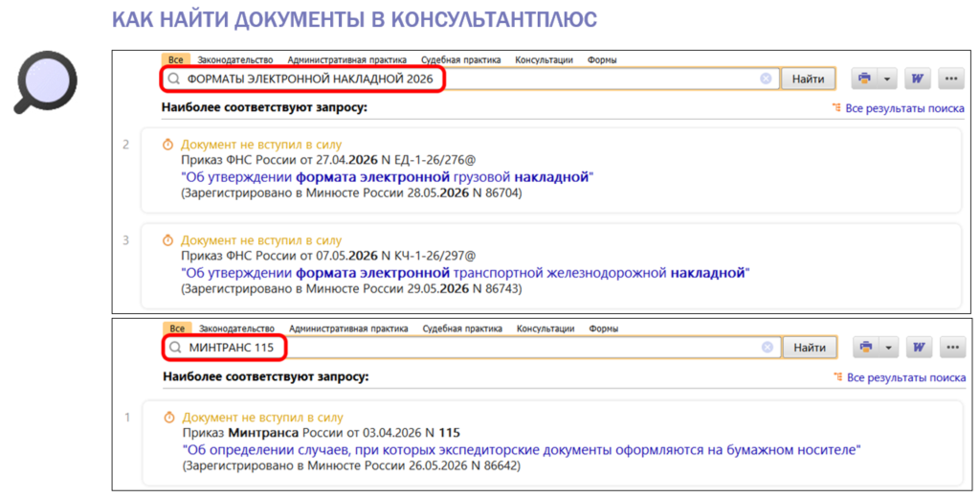Select text Приказ Минтранса России от 03.04.2026 N 115

321,433
